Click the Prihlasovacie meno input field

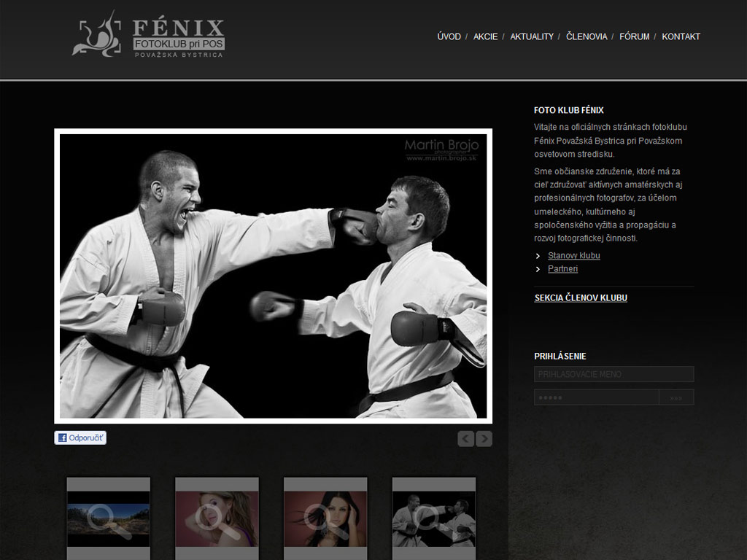(x=614, y=374)
